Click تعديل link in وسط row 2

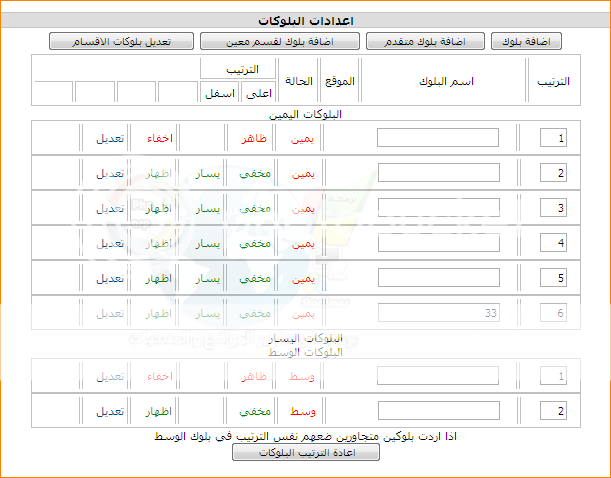click(x=110, y=412)
